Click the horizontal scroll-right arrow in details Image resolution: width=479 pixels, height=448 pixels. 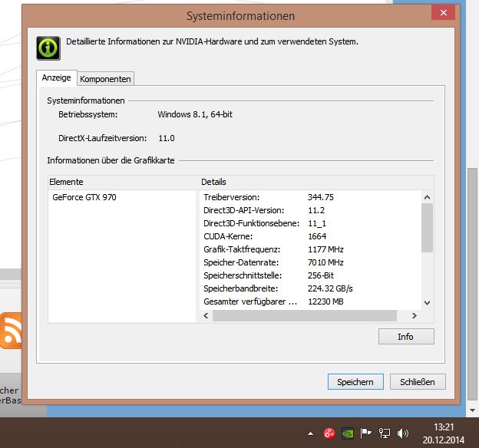415,315
